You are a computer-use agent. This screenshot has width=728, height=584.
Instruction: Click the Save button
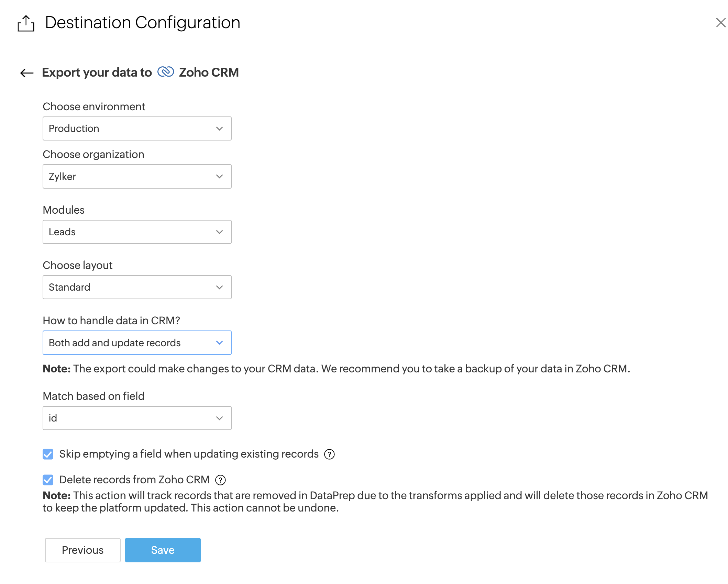[163, 550]
